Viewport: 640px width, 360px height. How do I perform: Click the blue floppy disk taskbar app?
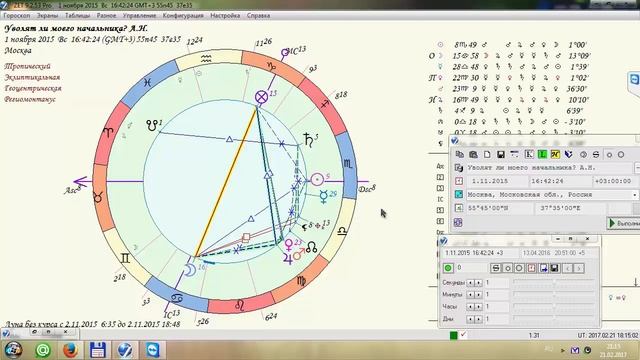[x=98, y=350]
